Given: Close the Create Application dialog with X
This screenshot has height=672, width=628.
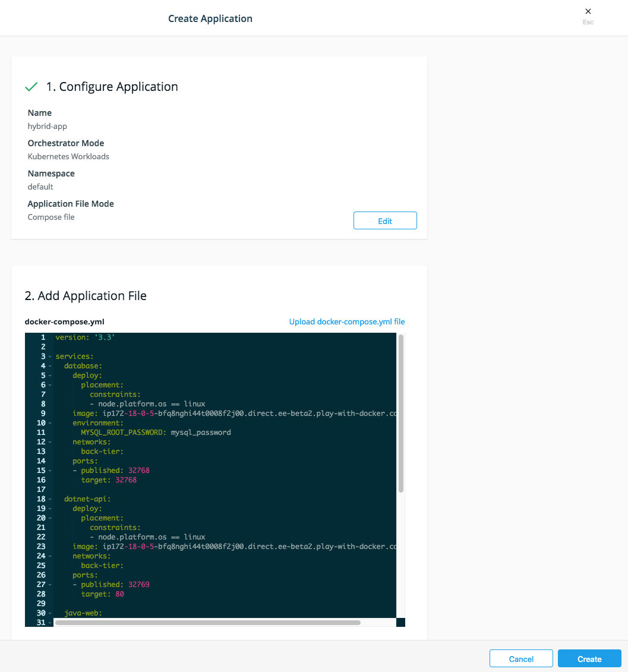Looking at the screenshot, I should click(x=588, y=11).
